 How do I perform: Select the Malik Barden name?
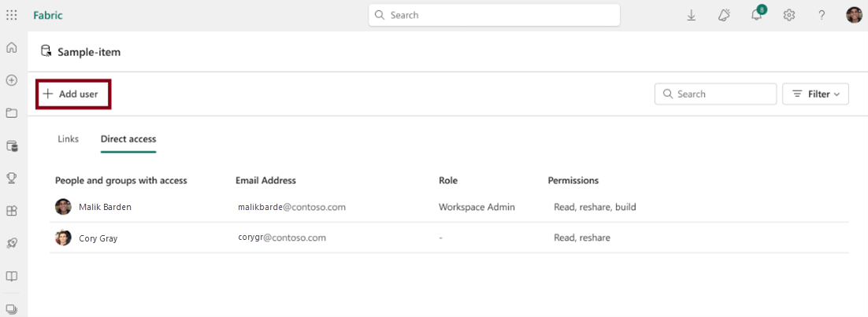[106, 208]
